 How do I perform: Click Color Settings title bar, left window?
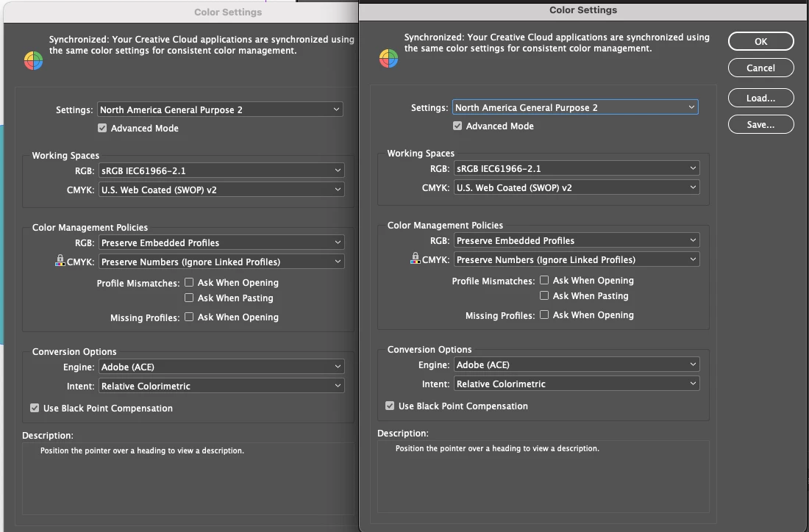pyautogui.click(x=181, y=12)
